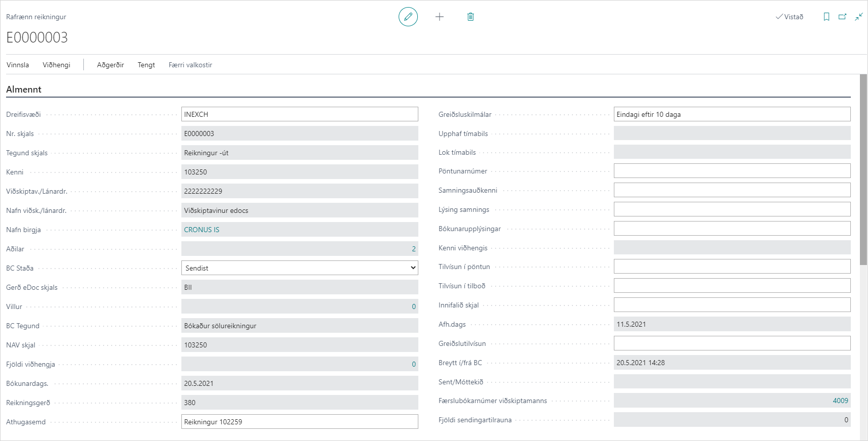
Task: Open the Viðhengi menu
Action: point(57,65)
